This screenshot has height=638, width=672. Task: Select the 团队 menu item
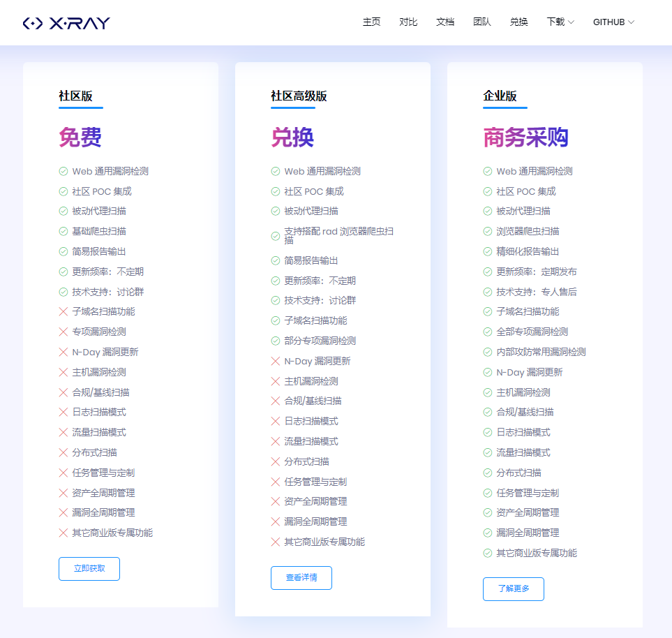tap(481, 22)
